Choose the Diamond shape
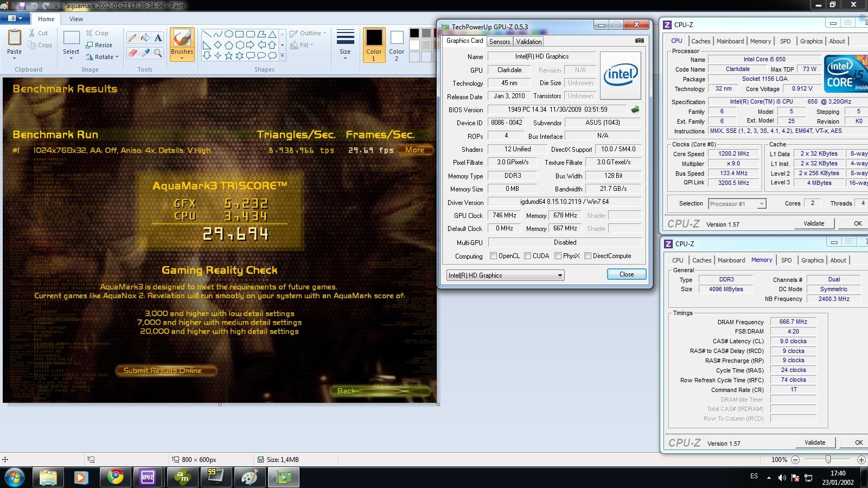868x488 pixels. click(218, 45)
